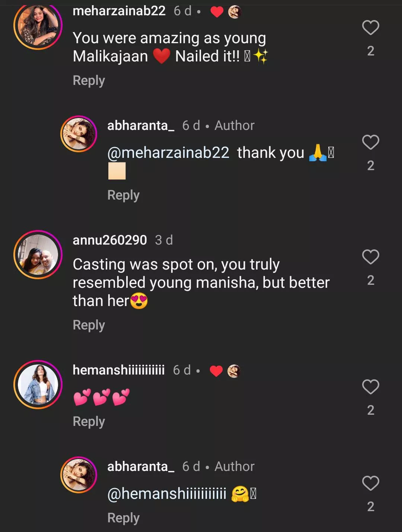Tap abharanta_'s avatar on hugging emoji reply
The height and width of the screenshot is (532, 402).
(x=79, y=475)
